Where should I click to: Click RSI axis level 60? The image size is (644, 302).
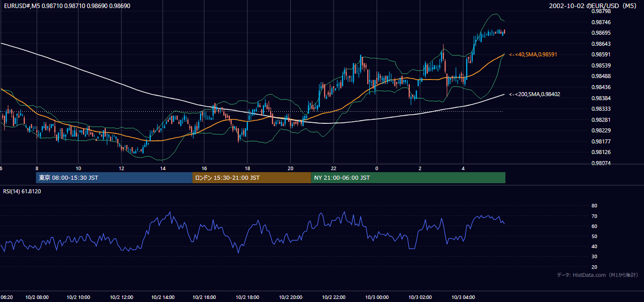point(594,226)
